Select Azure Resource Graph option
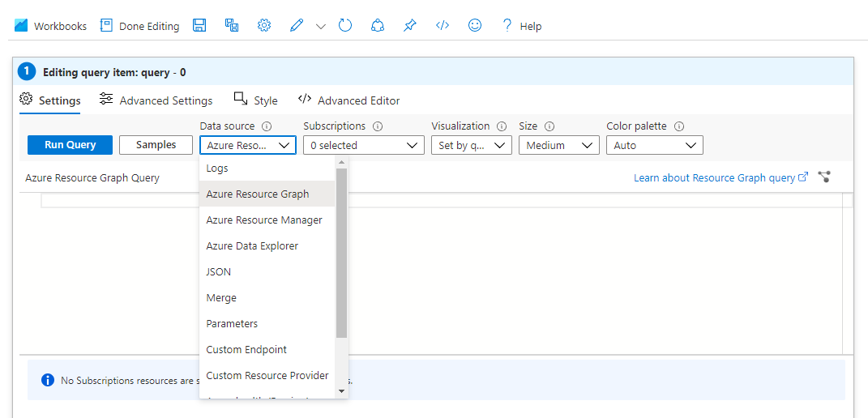Screen dimensions: 868x418 (x=267, y=194)
